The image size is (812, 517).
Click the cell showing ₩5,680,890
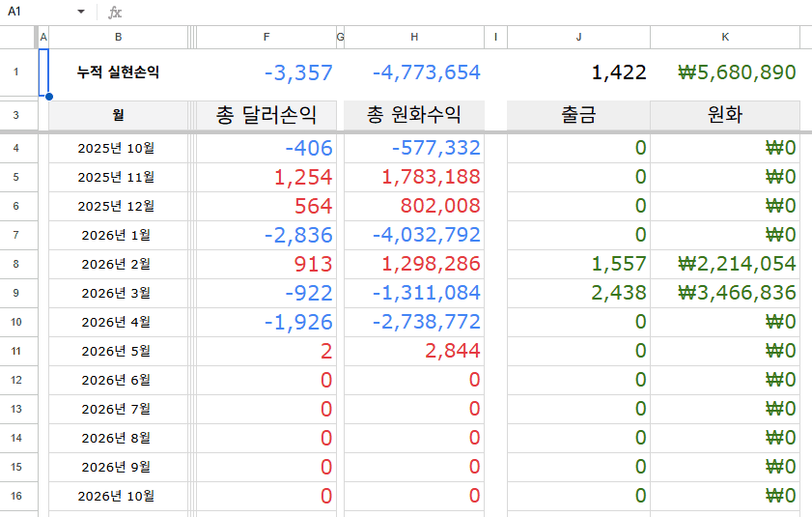click(725, 72)
